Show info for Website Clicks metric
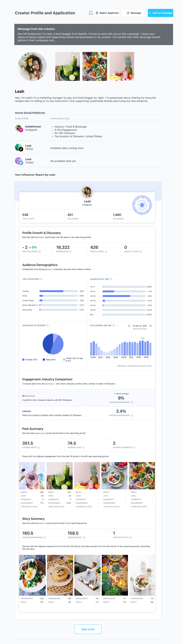Image resolution: width=189 pixels, height=644 pixels. tap(141, 252)
